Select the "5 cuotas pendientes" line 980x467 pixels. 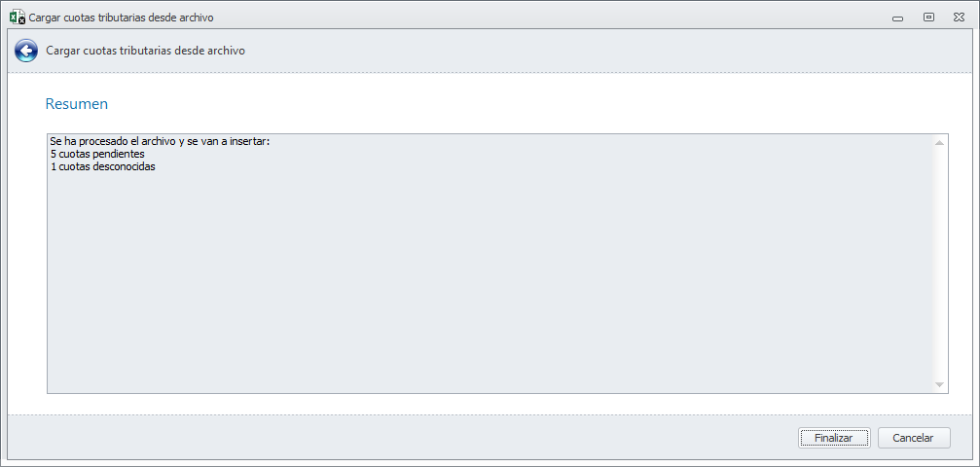(97, 154)
